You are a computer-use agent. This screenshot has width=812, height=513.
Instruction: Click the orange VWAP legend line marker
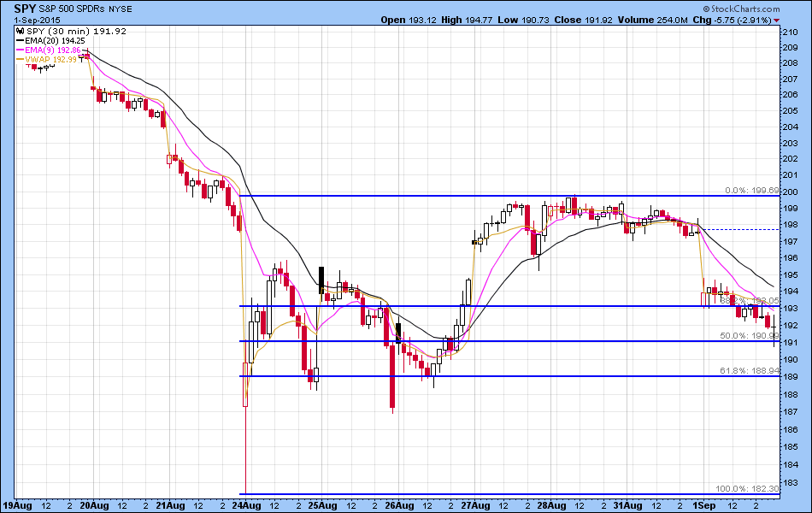click(21, 60)
